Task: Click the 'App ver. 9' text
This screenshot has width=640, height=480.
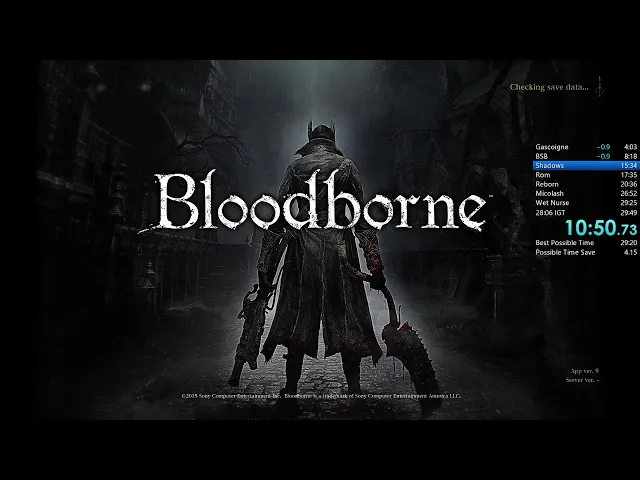Action: 584,371
